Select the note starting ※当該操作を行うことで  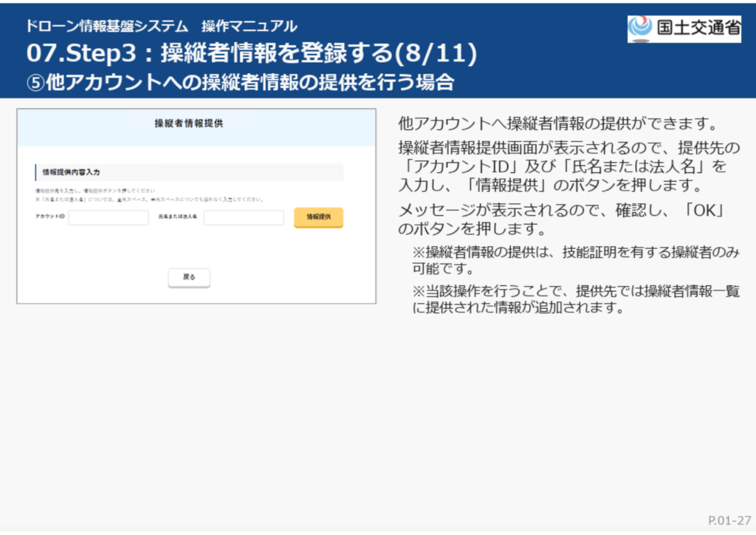tap(576, 299)
